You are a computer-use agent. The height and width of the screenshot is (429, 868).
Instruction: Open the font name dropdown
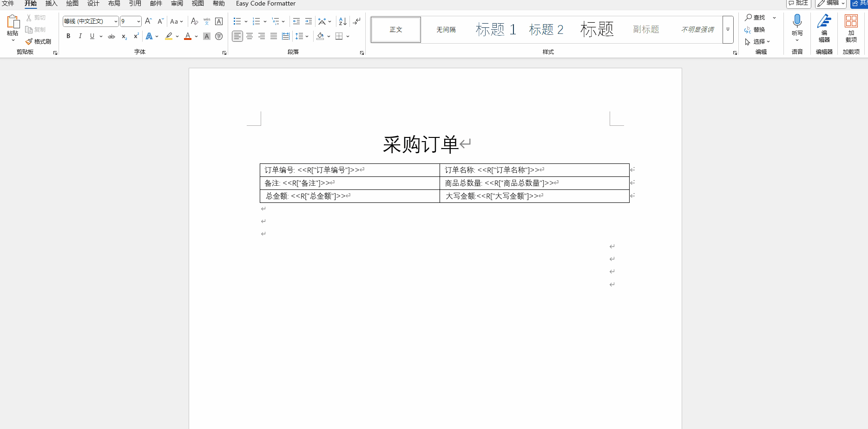coord(116,21)
